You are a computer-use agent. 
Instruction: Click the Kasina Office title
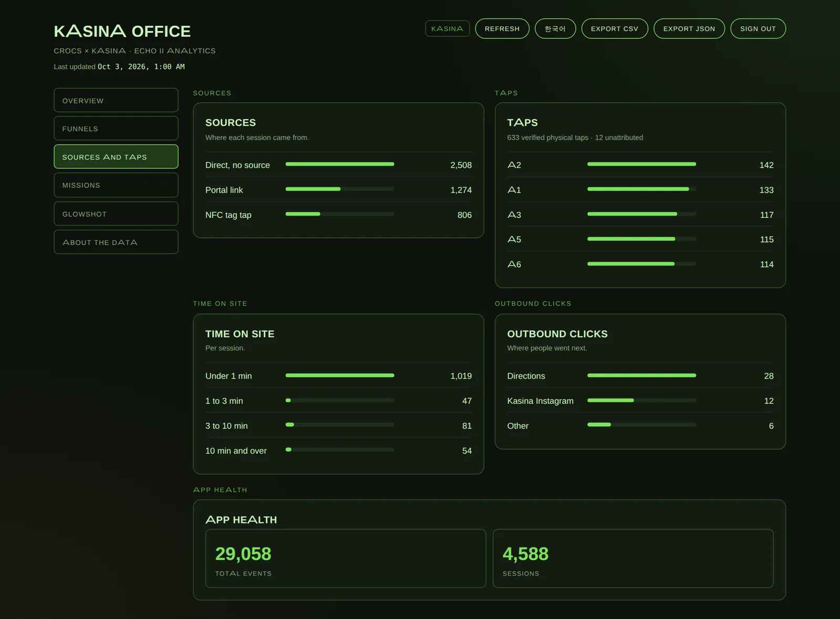[x=122, y=32]
